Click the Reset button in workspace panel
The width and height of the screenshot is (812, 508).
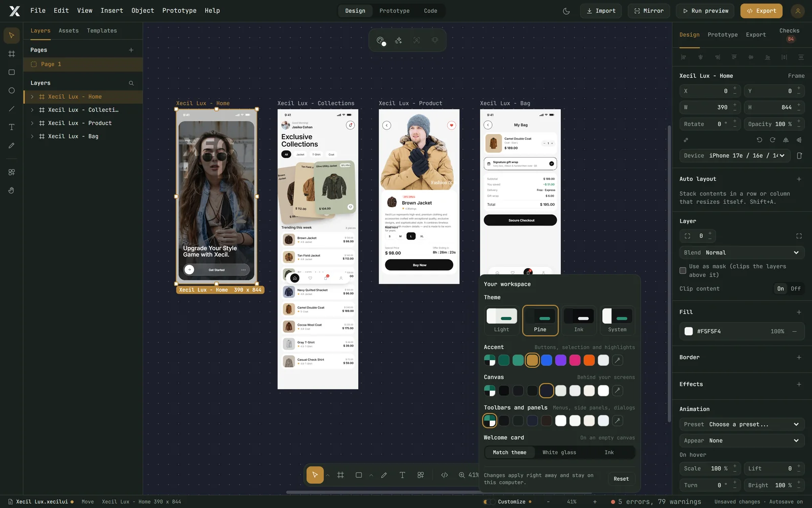(621, 479)
